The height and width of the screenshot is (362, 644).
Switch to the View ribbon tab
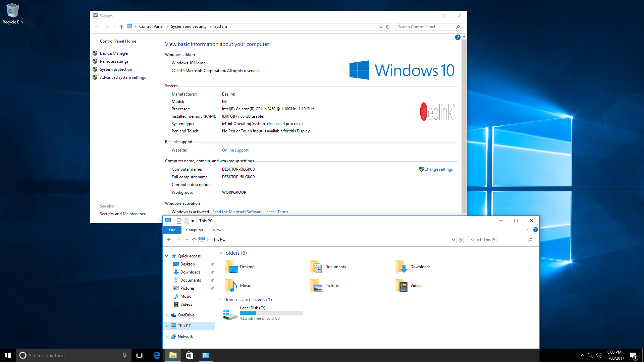point(217,230)
